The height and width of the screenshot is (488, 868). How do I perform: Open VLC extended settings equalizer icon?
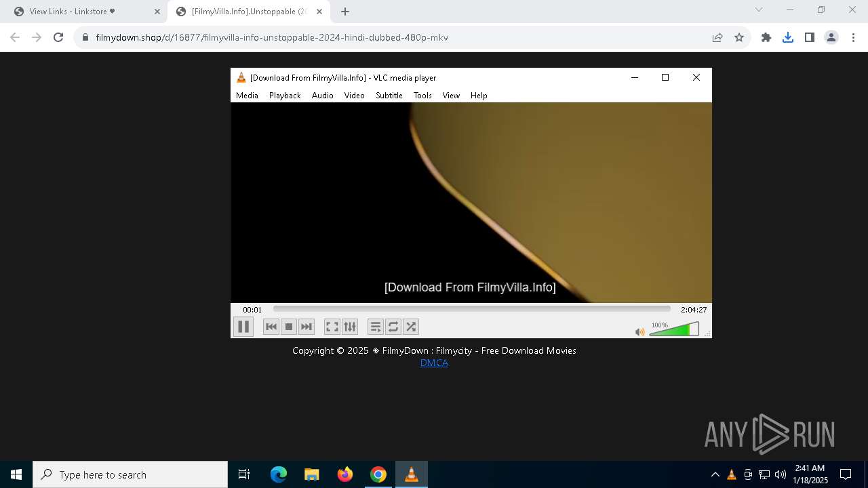click(x=350, y=327)
